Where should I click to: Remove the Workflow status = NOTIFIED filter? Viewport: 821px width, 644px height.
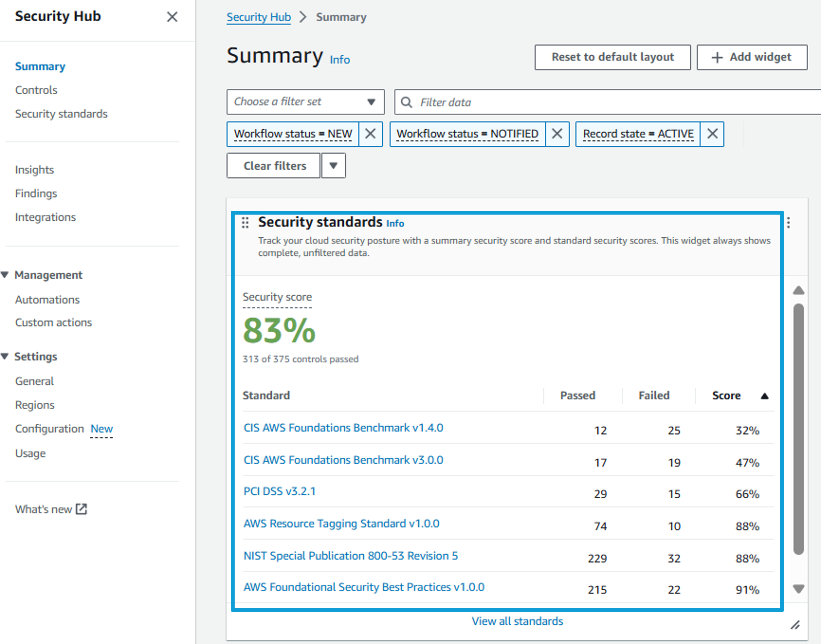point(557,134)
